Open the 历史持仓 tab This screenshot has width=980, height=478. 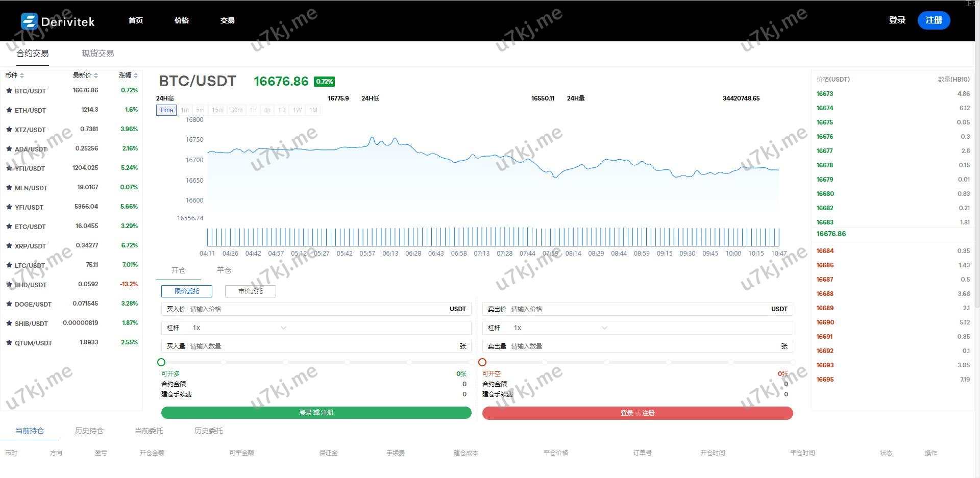coord(89,431)
